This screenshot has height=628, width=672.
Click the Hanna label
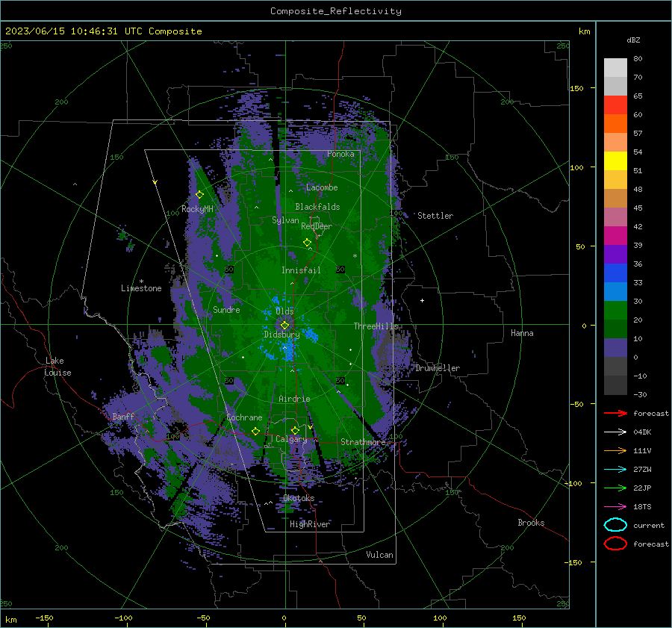pos(522,333)
